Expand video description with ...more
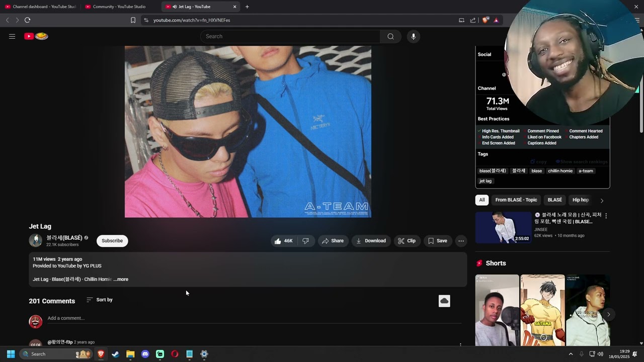644x362 pixels. (121, 279)
